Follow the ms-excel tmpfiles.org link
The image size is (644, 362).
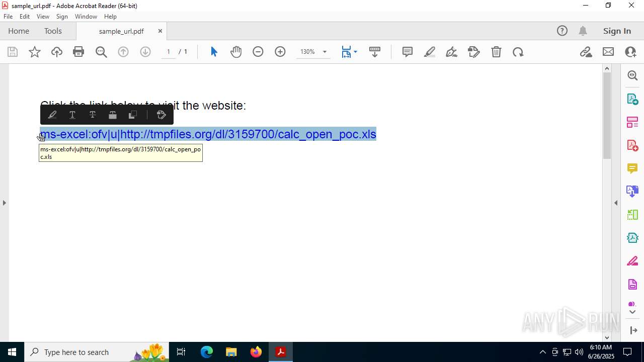[208, 134]
